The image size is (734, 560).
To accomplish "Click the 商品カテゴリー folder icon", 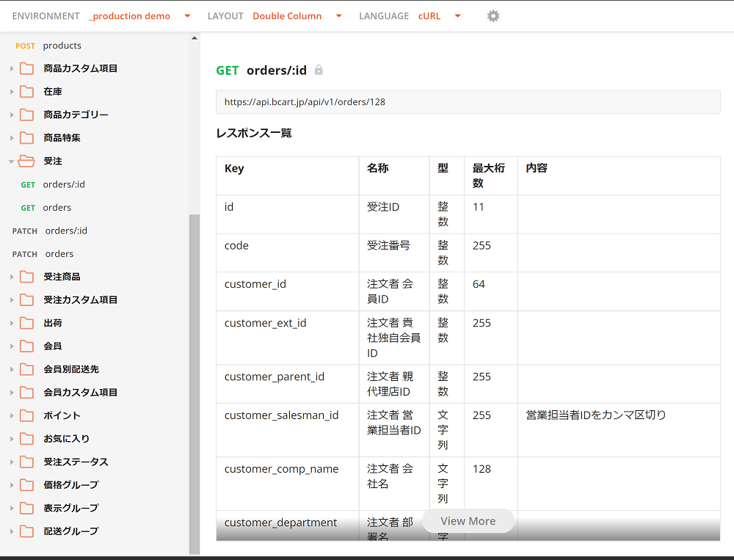I will 26,114.
